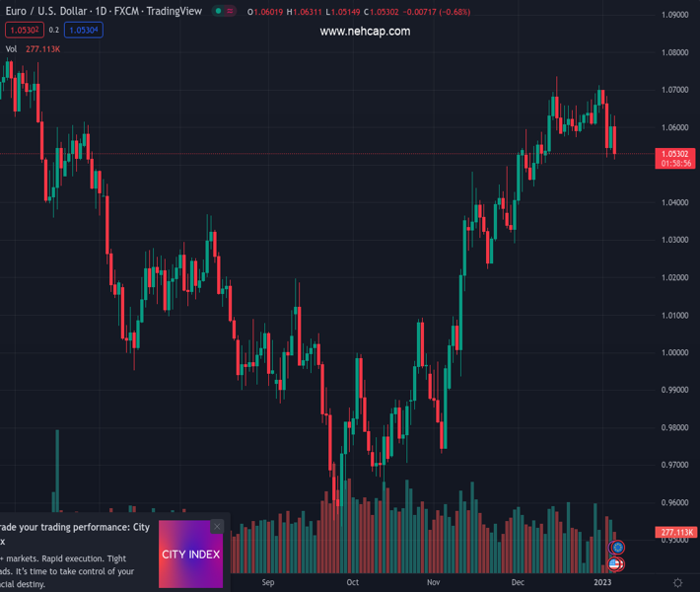Click the volume tag 277.113K on price axis
This screenshot has width=700, height=592.
pos(676,533)
